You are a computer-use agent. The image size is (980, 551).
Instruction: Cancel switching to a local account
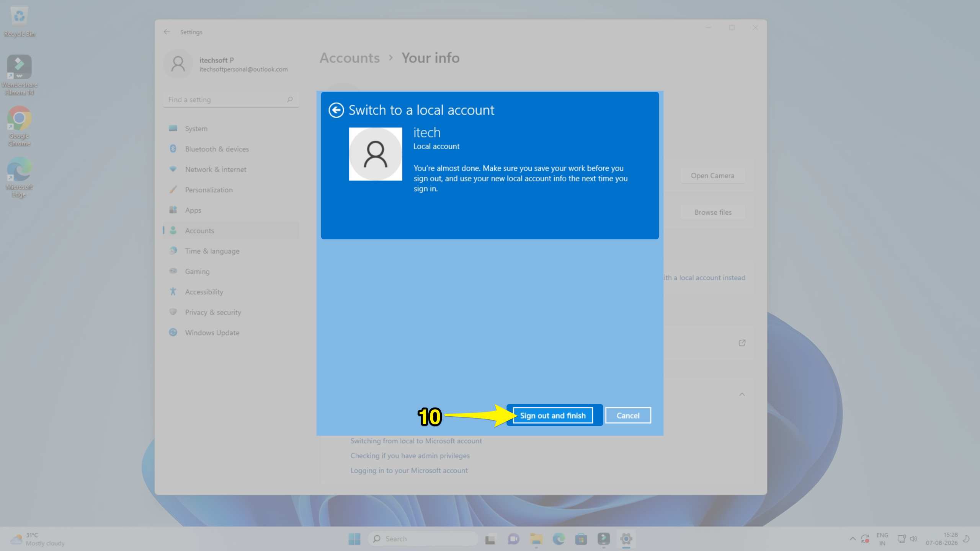tap(628, 416)
